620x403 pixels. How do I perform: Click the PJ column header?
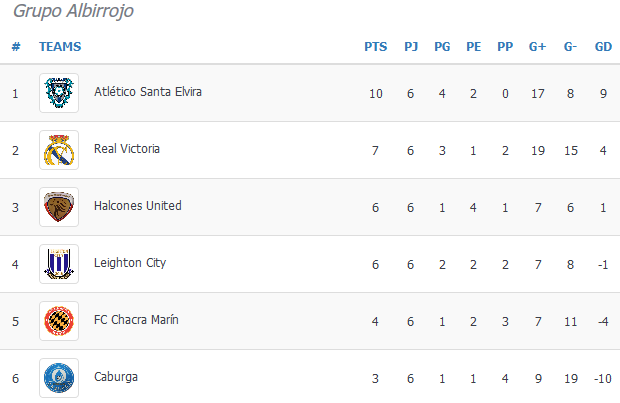click(411, 47)
